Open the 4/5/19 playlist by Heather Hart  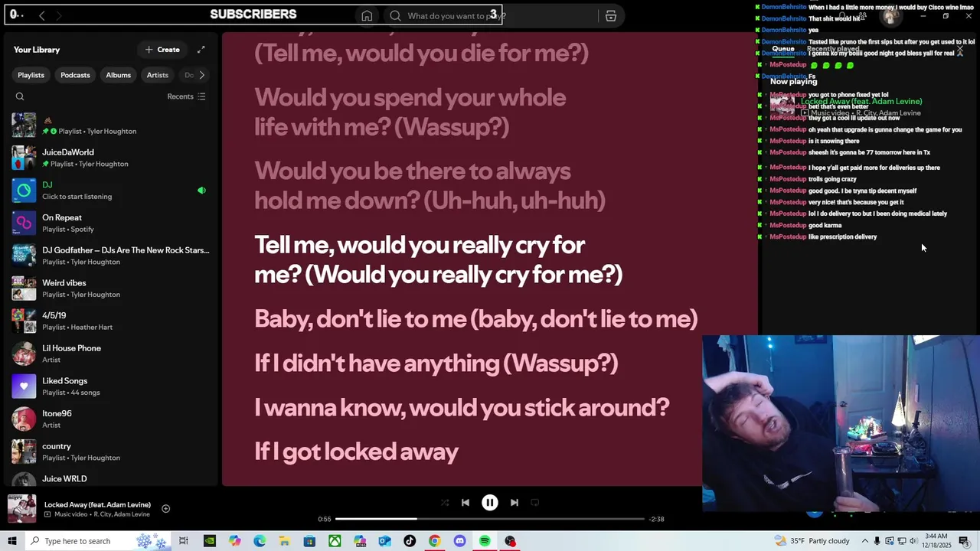point(109,321)
